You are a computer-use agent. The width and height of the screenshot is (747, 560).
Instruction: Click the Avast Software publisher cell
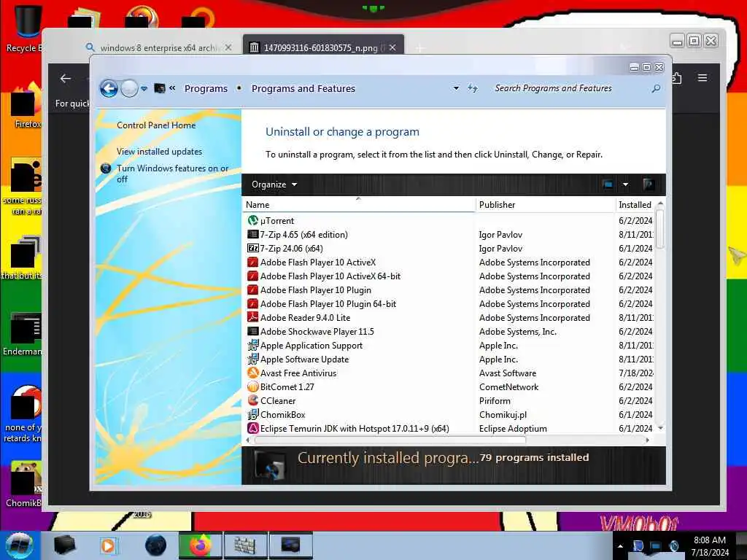tap(508, 373)
